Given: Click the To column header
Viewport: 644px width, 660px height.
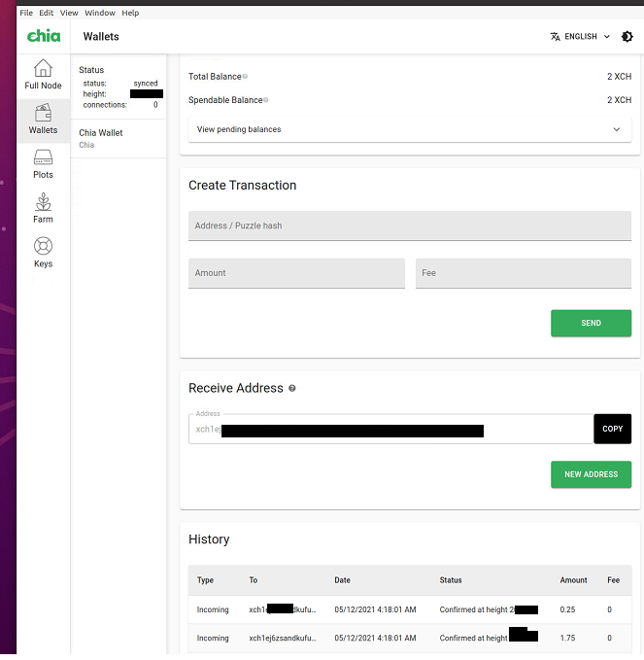Looking at the screenshot, I should pyautogui.click(x=254, y=580).
